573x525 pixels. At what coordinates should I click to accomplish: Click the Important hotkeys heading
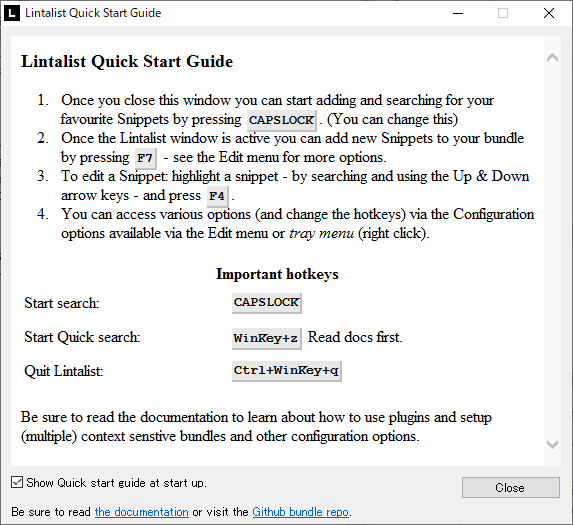pyautogui.click(x=277, y=274)
